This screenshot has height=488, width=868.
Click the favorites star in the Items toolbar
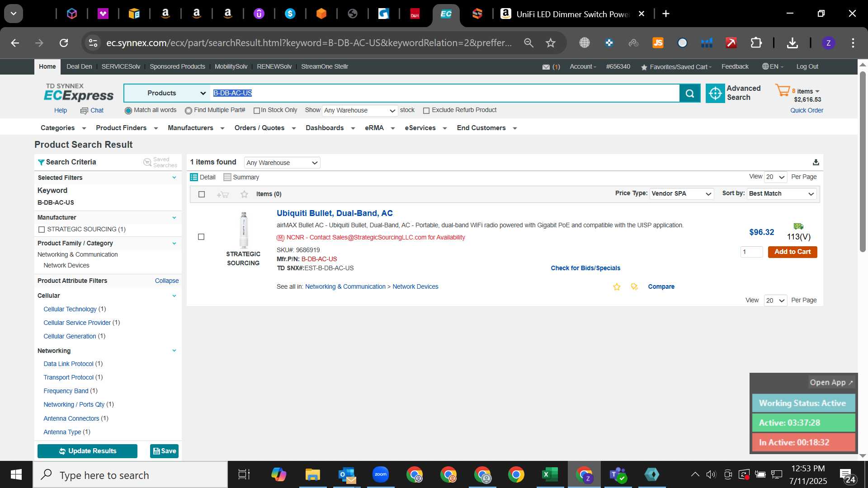tap(244, 194)
